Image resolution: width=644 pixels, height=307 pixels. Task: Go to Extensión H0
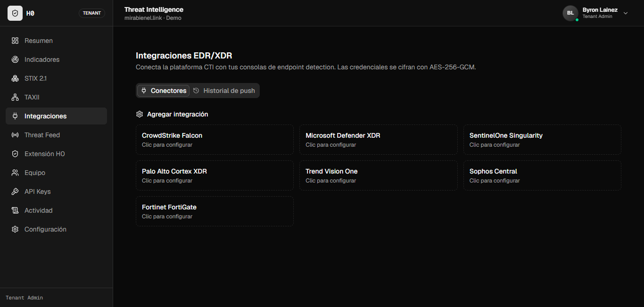[56, 154]
